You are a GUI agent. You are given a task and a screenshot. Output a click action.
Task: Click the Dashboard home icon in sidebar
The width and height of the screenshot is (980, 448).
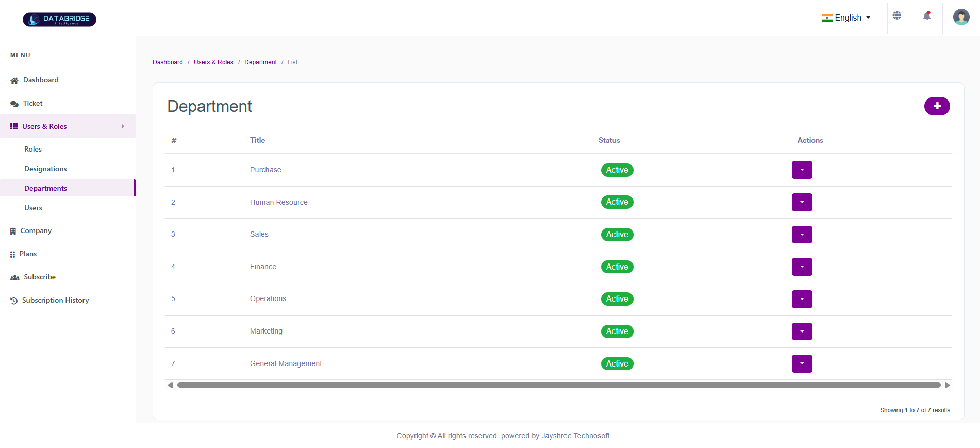point(14,80)
